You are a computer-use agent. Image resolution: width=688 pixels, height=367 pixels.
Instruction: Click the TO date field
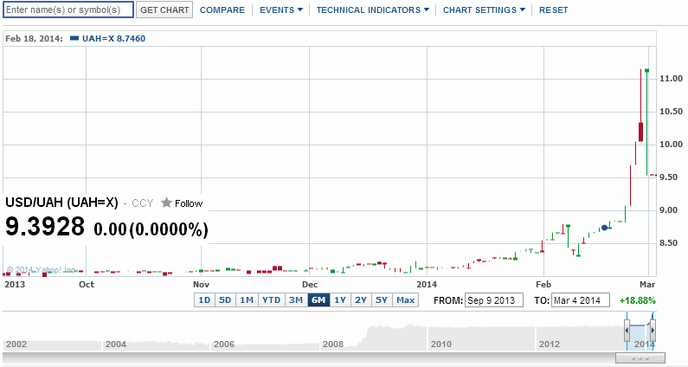coord(580,300)
